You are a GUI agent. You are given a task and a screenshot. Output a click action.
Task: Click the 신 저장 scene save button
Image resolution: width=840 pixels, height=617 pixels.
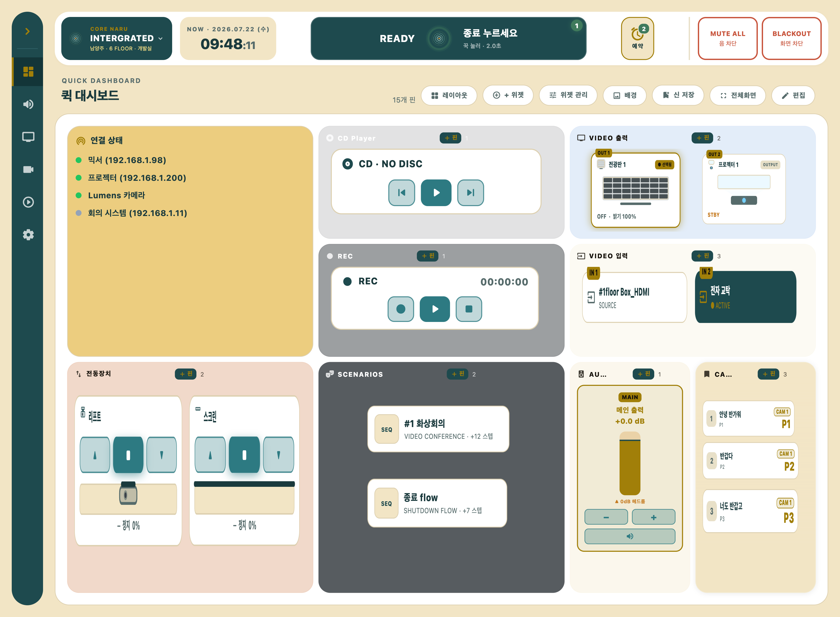coord(678,95)
